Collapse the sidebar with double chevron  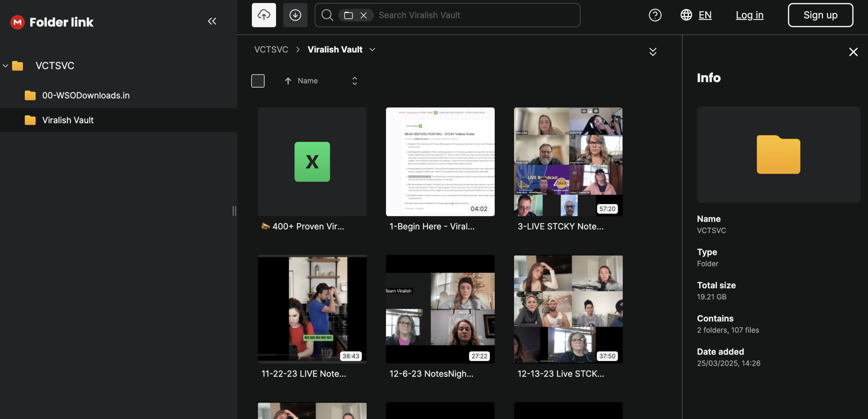tap(212, 21)
